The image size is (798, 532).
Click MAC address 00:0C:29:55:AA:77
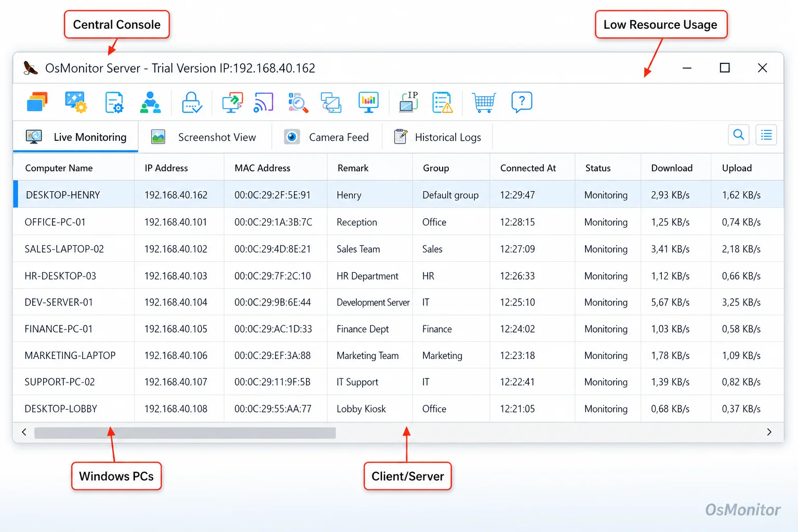273,409
